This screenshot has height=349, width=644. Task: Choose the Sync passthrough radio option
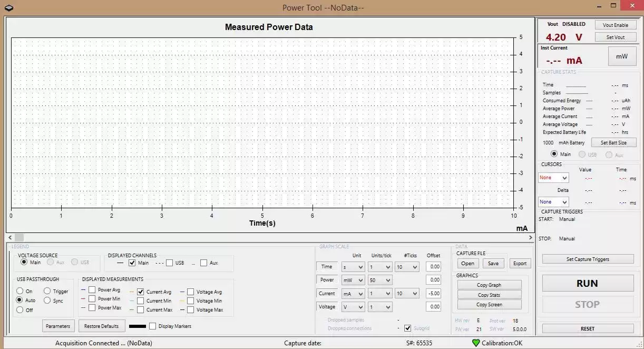coord(47,300)
